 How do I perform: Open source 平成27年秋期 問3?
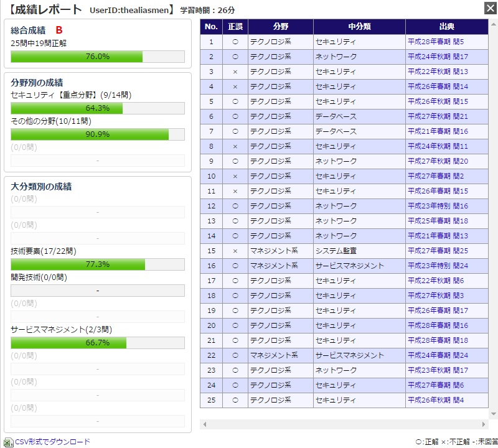click(436, 296)
